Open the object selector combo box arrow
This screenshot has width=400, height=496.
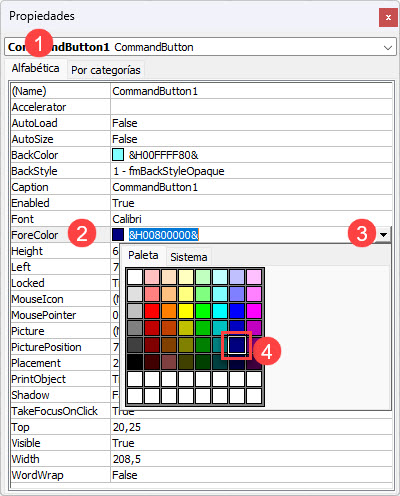click(x=388, y=47)
